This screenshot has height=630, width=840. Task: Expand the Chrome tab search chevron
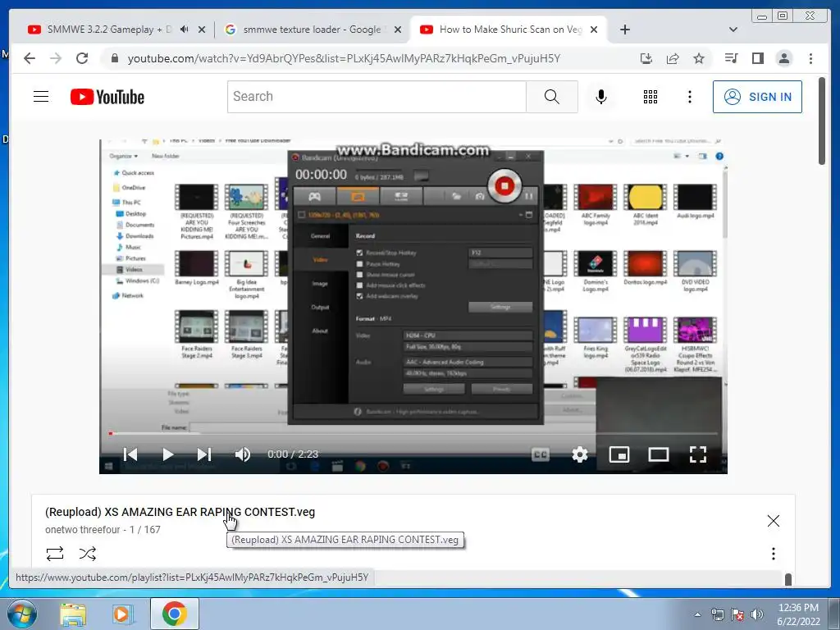[x=733, y=30]
